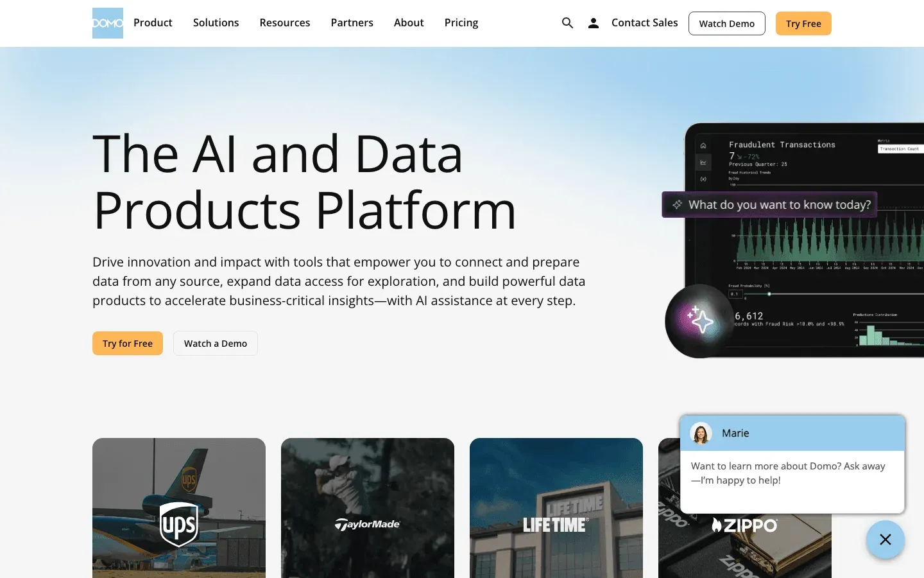Go to the About menu item
The image size is (924, 578).
(x=409, y=22)
